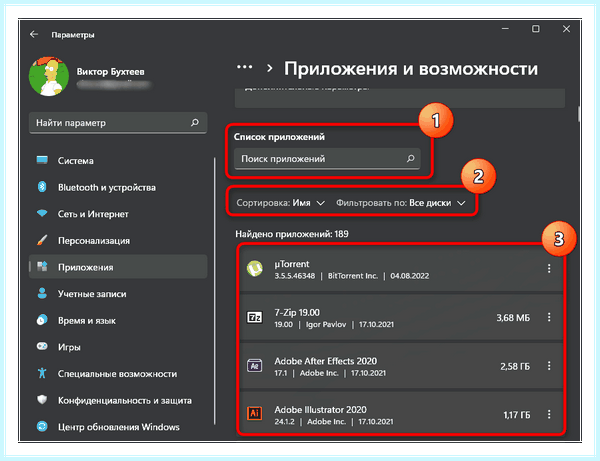Click the gamepad icon for Игры
This screenshot has height=461, width=600.
42,346
